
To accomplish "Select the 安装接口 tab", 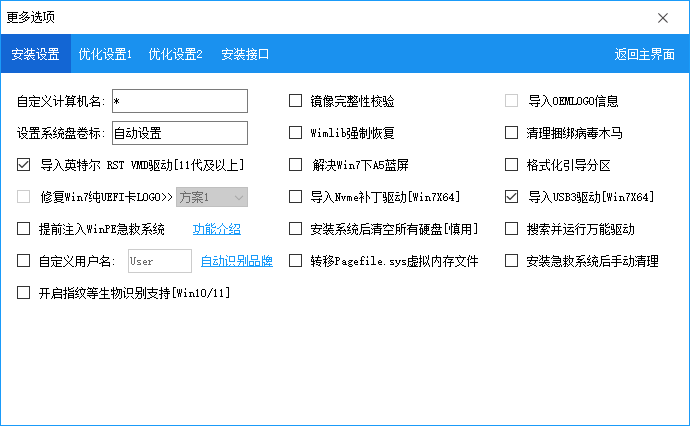I will tap(245, 55).
